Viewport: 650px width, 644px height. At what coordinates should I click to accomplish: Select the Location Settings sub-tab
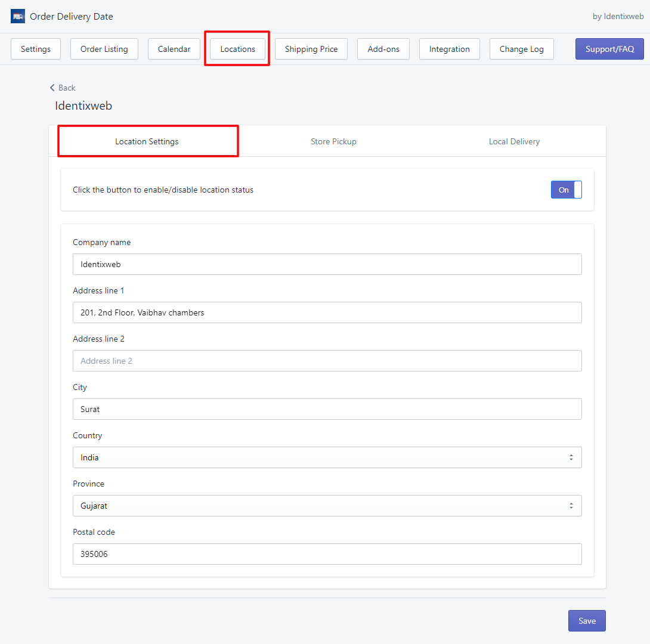click(x=147, y=141)
